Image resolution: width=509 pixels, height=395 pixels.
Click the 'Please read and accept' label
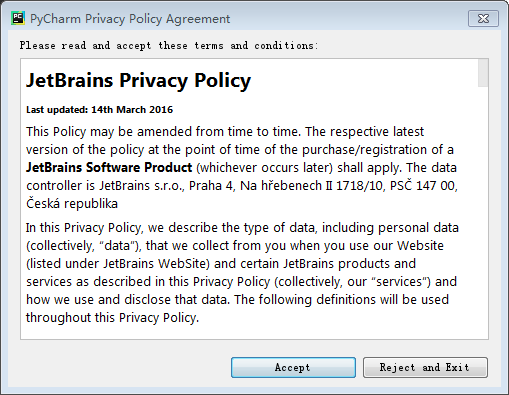(169, 45)
